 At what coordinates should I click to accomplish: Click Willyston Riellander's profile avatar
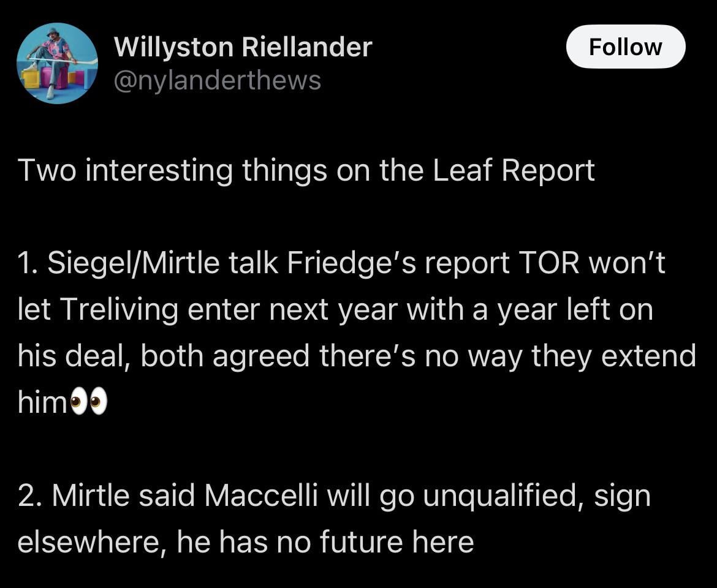[x=56, y=63]
